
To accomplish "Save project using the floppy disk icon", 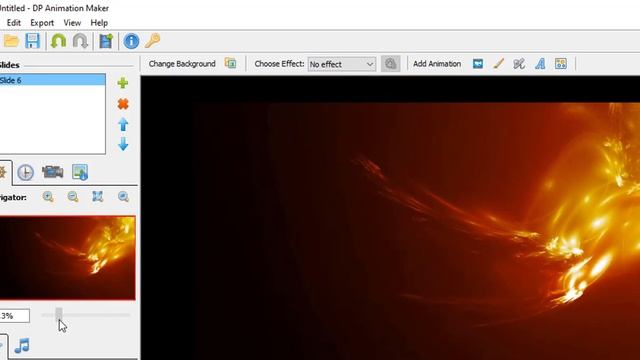I will point(32,41).
